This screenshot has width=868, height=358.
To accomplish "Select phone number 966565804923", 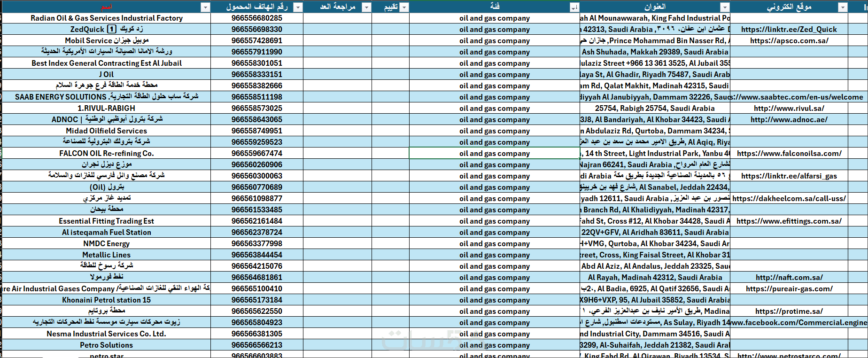I will [x=257, y=322].
